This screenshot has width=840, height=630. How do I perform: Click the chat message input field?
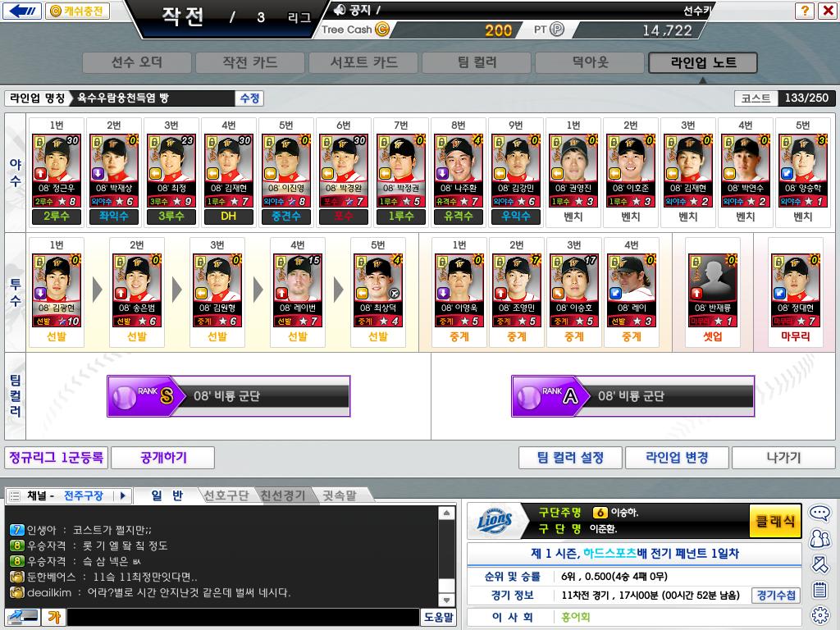(x=243, y=617)
